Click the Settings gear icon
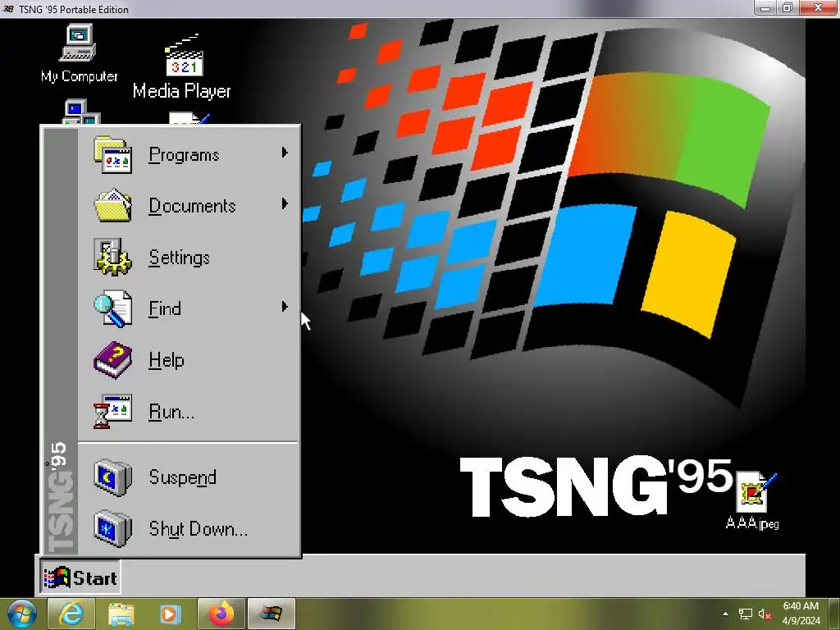Image resolution: width=840 pixels, height=630 pixels. pyautogui.click(x=112, y=257)
